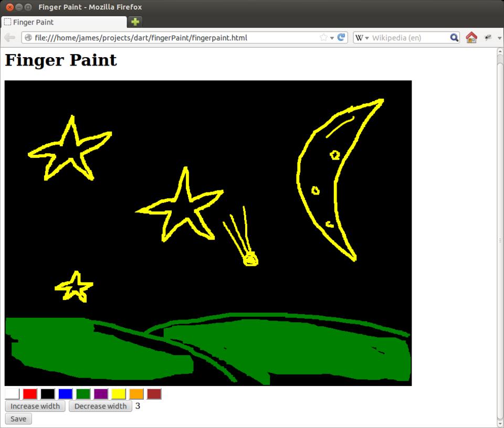
Task: Click the site identity globe icon
Action: point(28,38)
